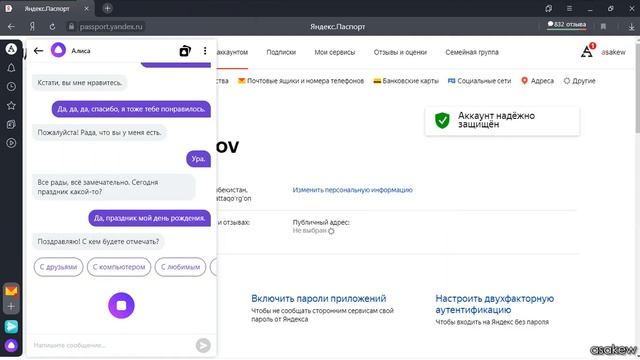Image resolution: width=640 pixels, height=360 pixels.
Task: Click the Yandex 'Я' home button
Action: tap(32, 27)
